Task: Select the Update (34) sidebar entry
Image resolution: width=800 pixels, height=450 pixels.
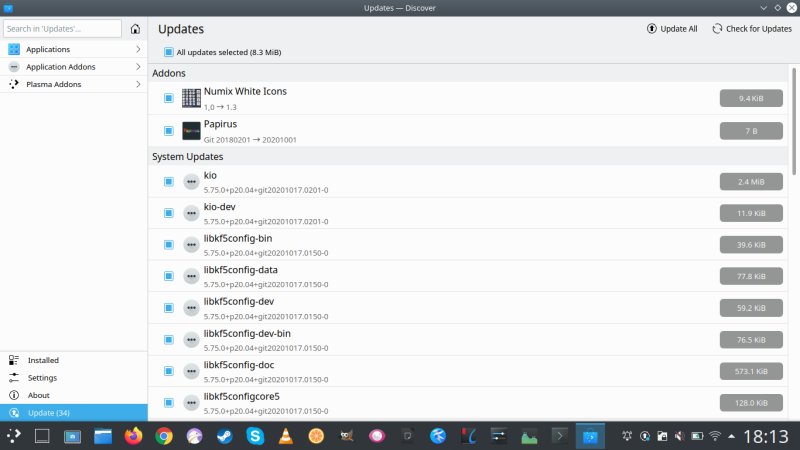Action: pyautogui.click(x=73, y=413)
